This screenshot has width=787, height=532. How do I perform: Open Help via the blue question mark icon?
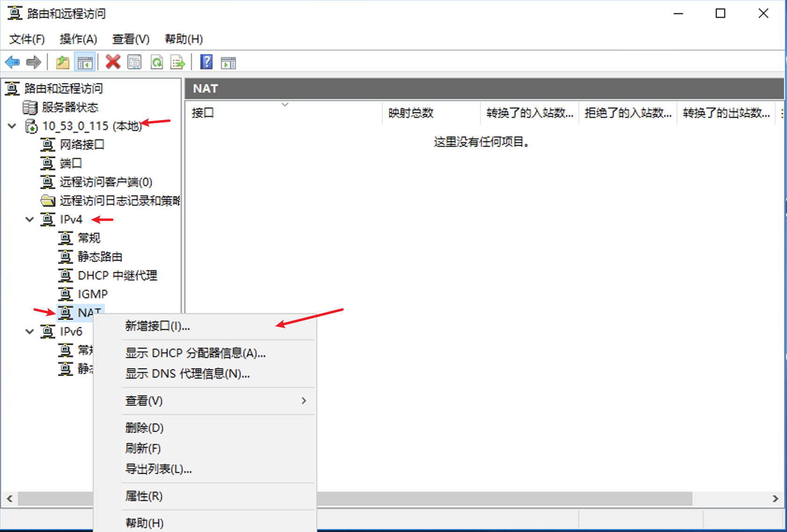(x=206, y=62)
